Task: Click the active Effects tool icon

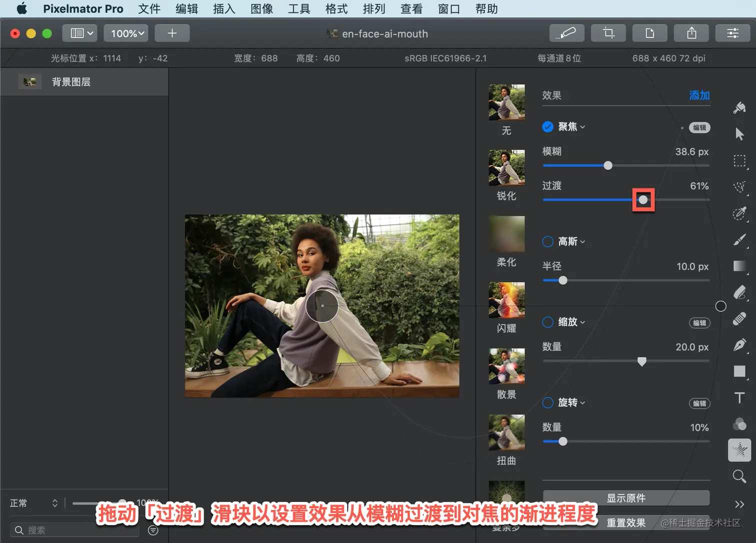Action: pyautogui.click(x=739, y=450)
